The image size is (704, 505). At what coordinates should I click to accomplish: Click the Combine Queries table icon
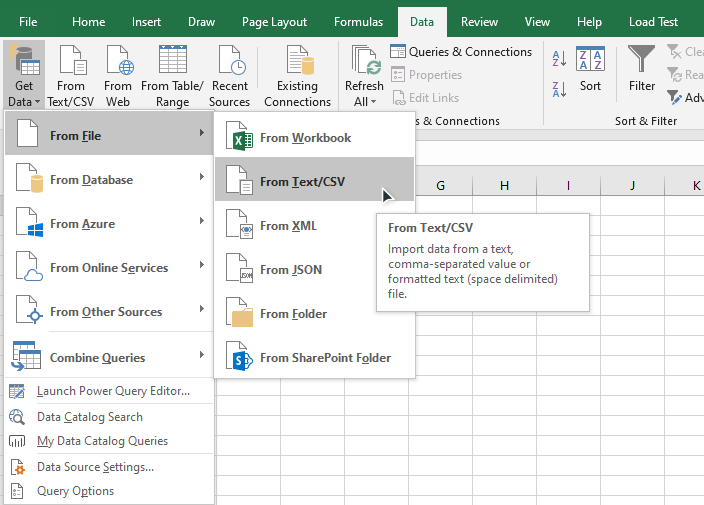click(x=26, y=356)
